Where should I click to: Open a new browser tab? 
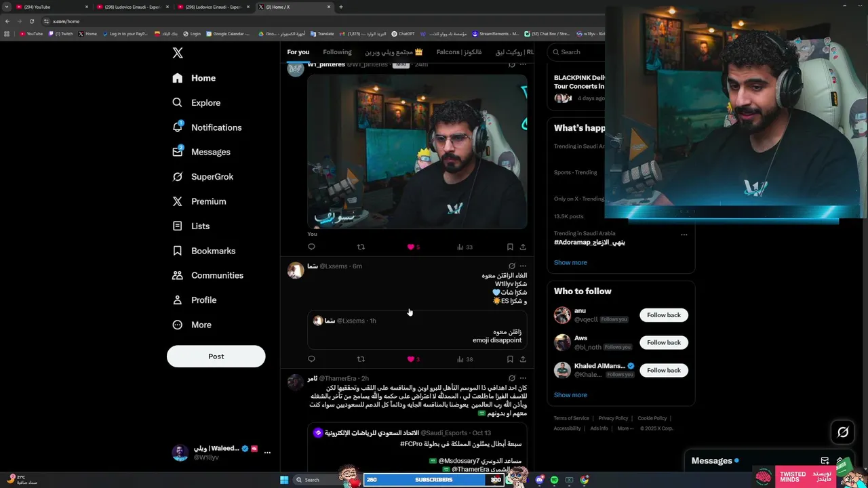pos(340,7)
